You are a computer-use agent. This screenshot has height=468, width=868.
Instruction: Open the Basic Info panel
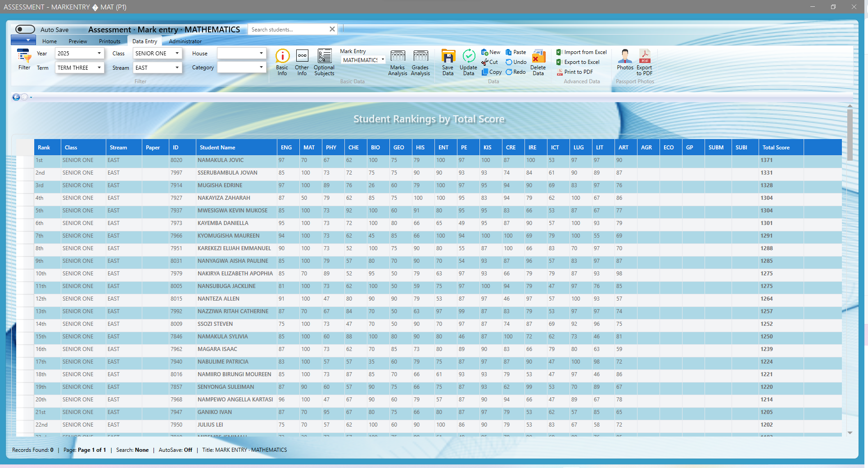[282, 61]
